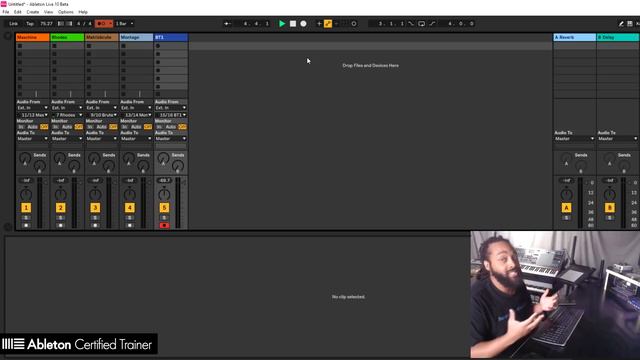640x360 pixels.
Task: Open A Reverb Audio To Master dropdown
Action: pos(574,139)
